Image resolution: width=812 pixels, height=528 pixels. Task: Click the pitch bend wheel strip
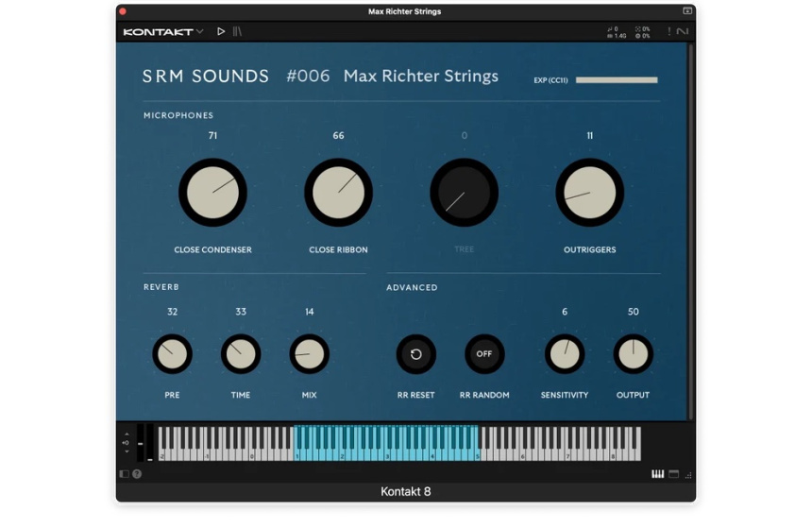(141, 442)
